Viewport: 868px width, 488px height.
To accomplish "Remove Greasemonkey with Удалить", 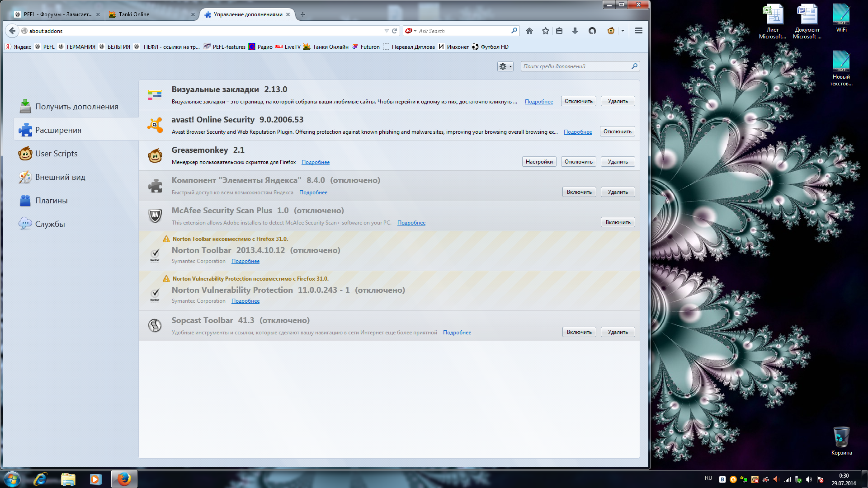I will 618,162.
